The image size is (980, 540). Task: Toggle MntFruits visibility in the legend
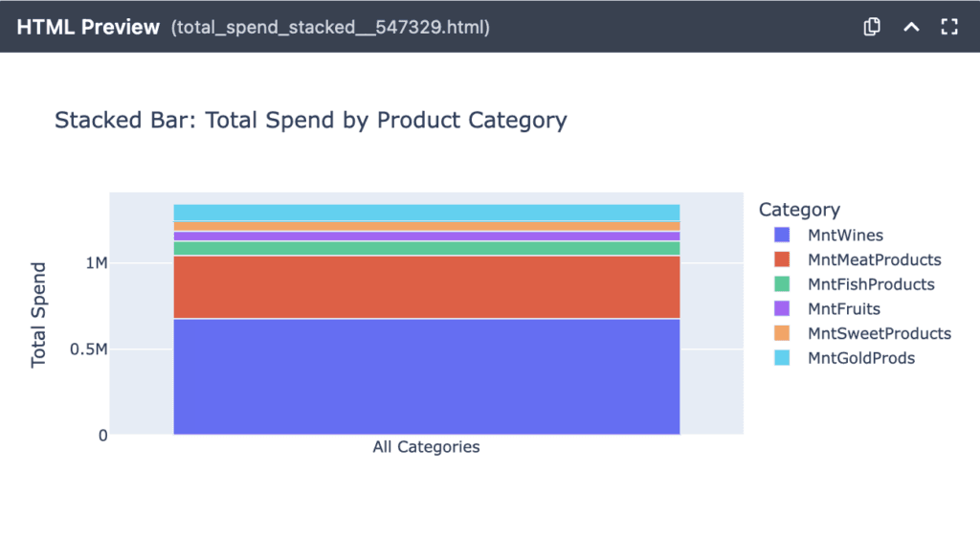click(843, 309)
